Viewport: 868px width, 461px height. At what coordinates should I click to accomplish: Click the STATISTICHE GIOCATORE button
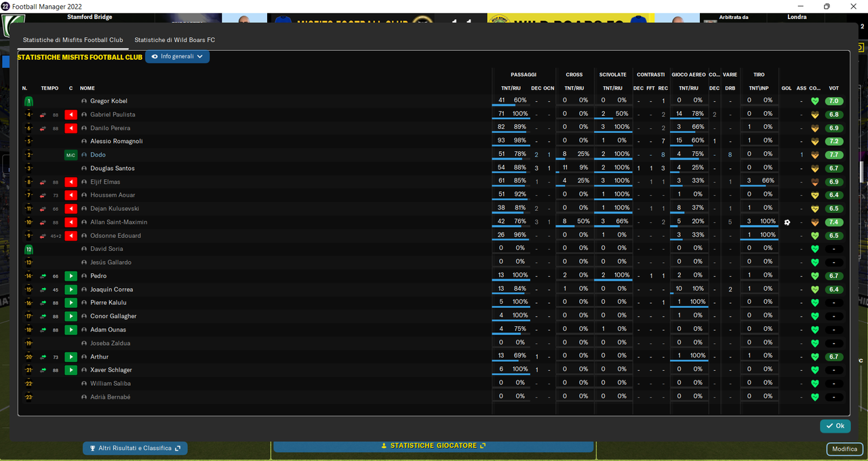point(433,445)
